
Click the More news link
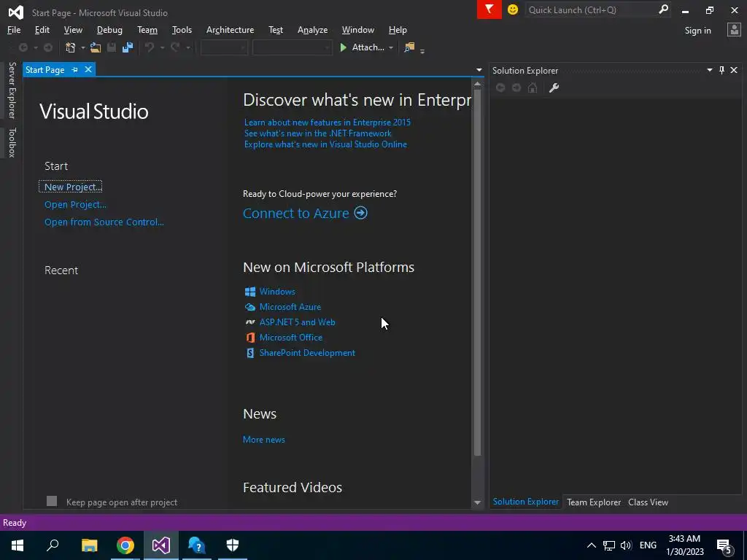pos(264,440)
